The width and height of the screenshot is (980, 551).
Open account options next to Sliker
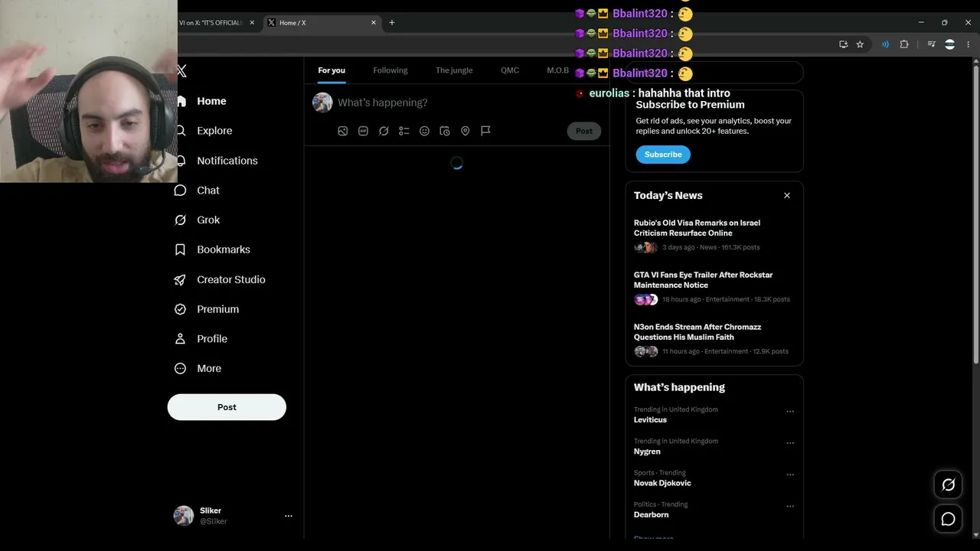click(x=289, y=516)
